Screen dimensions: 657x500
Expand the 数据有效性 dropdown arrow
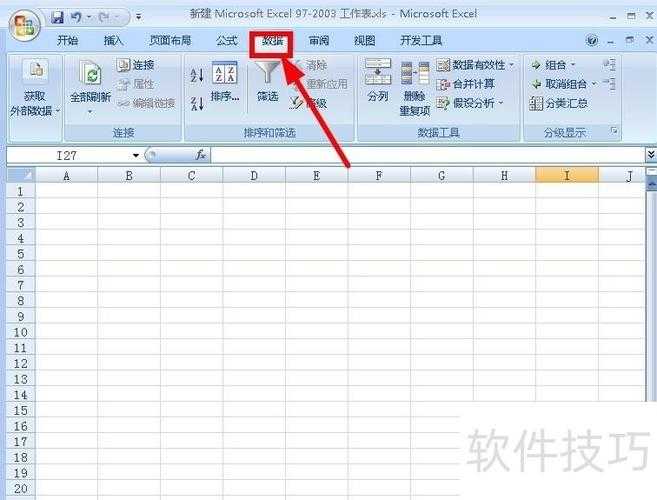click(512, 65)
